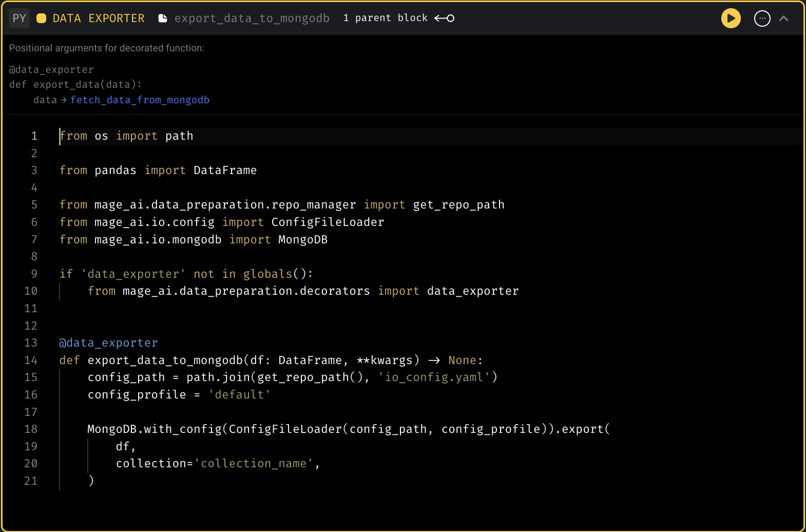Click the 'default' config profile string
Viewport: 806px width, 532px height.
coord(239,395)
